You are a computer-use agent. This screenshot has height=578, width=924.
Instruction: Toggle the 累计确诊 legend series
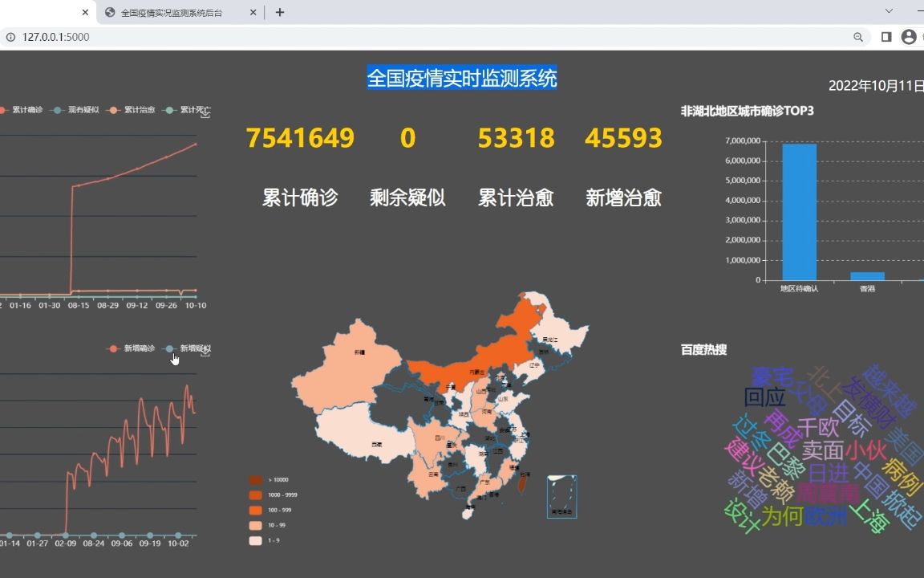[x=21, y=110]
